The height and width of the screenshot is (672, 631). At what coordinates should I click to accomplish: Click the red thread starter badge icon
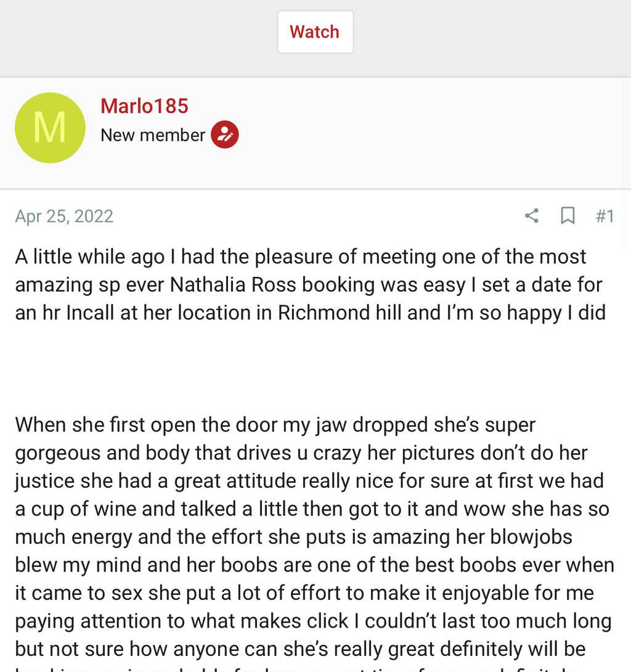[x=225, y=135]
